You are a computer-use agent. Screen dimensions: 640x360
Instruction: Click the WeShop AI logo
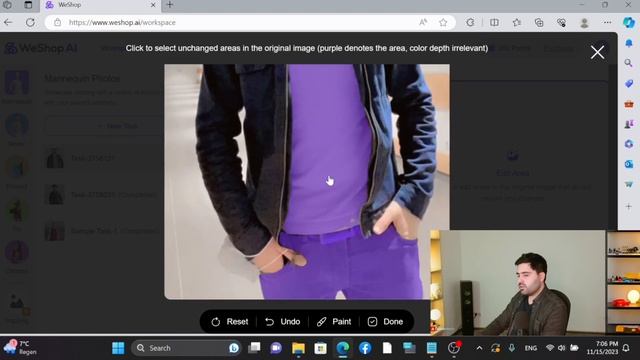(41, 48)
